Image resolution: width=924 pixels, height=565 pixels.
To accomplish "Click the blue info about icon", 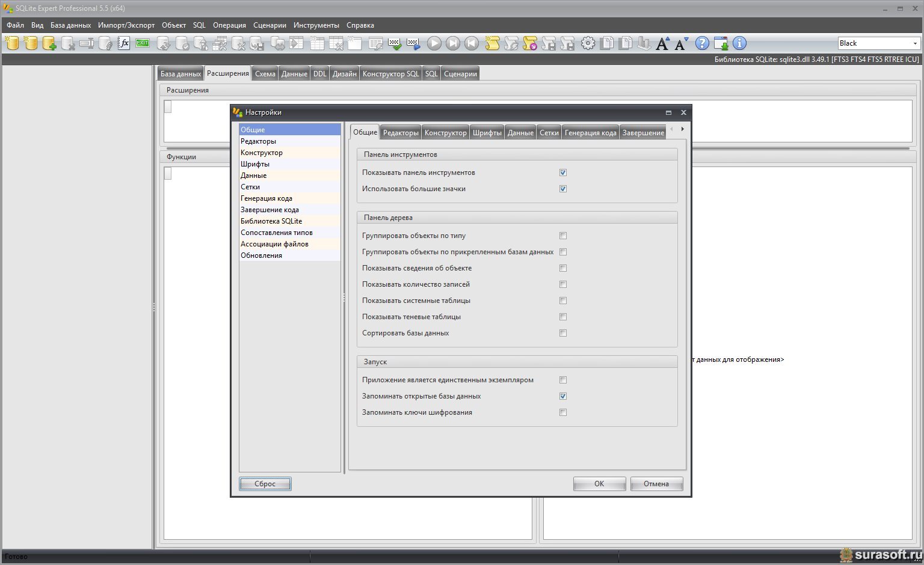I will point(739,43).
